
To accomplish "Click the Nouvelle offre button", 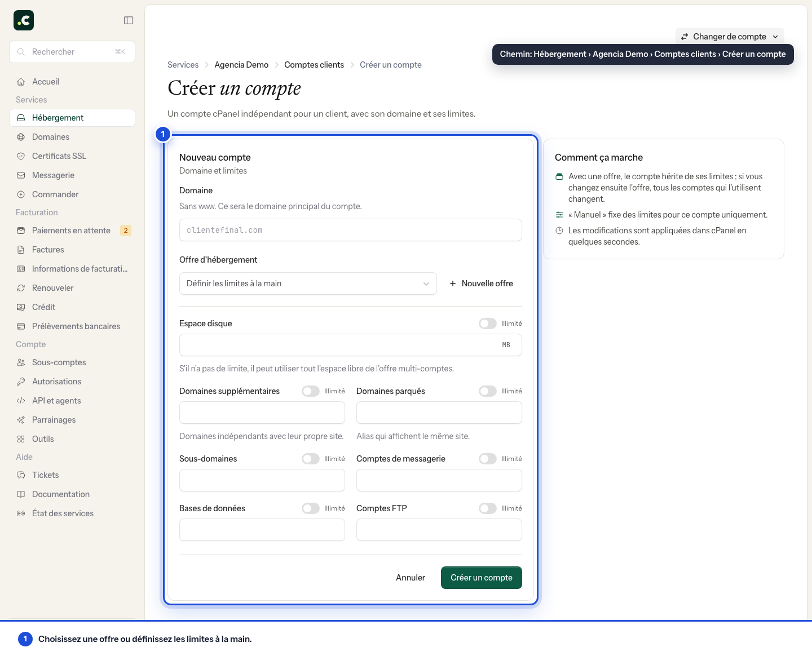I will [x=481, y=283].
